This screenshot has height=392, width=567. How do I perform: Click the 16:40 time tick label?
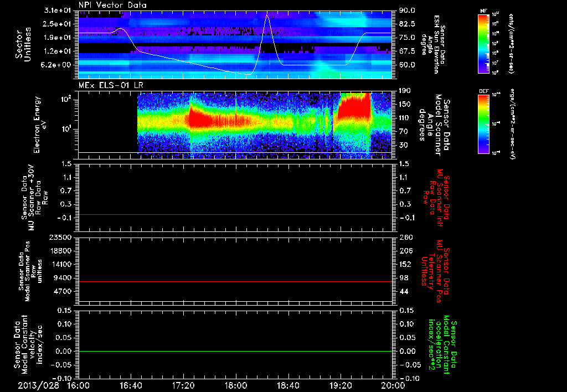click(x=131, y=385)
